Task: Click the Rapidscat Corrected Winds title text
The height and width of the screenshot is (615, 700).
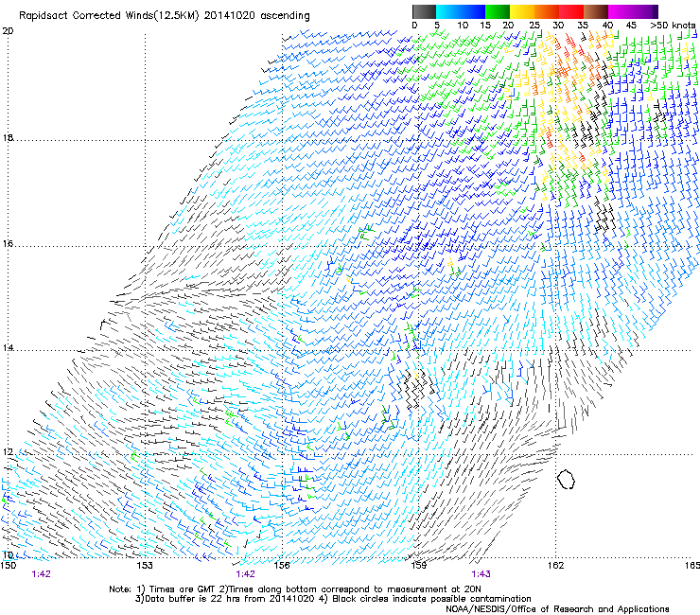Action: point(165,16)
